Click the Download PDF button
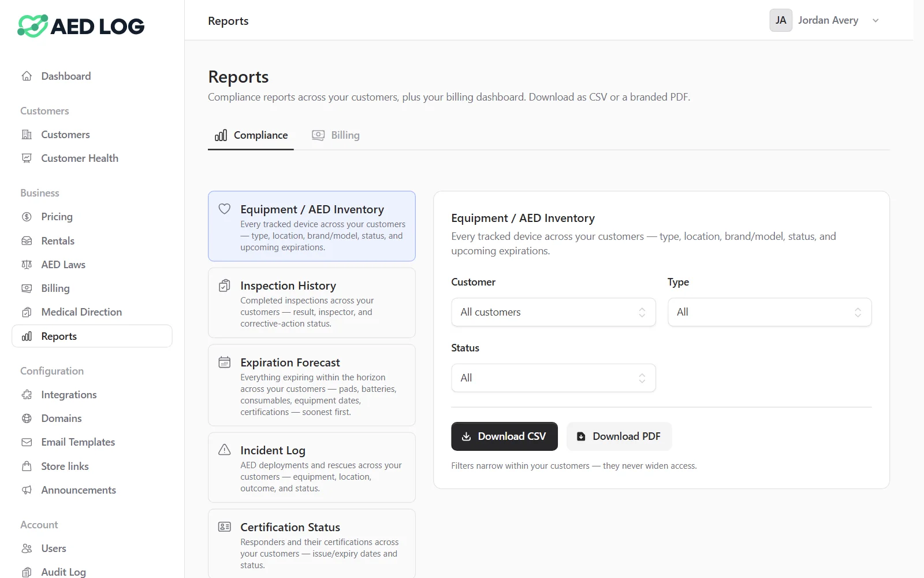The image size is (924, 578). [x=619, y=436]
